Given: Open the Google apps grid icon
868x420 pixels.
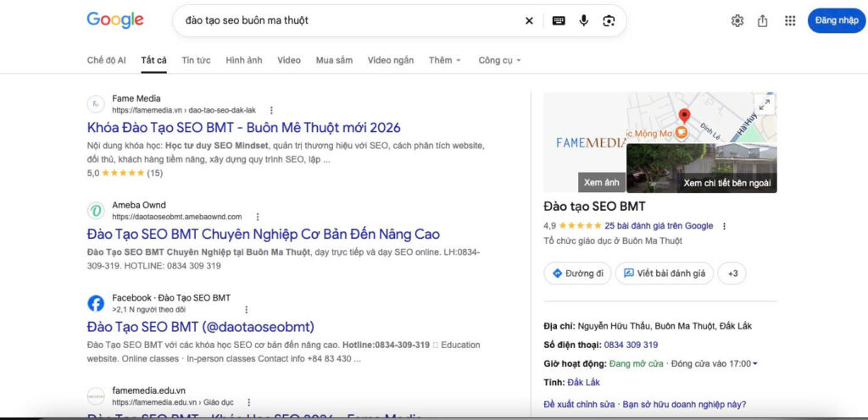Looking at the screenshot, I should (790, 21).
